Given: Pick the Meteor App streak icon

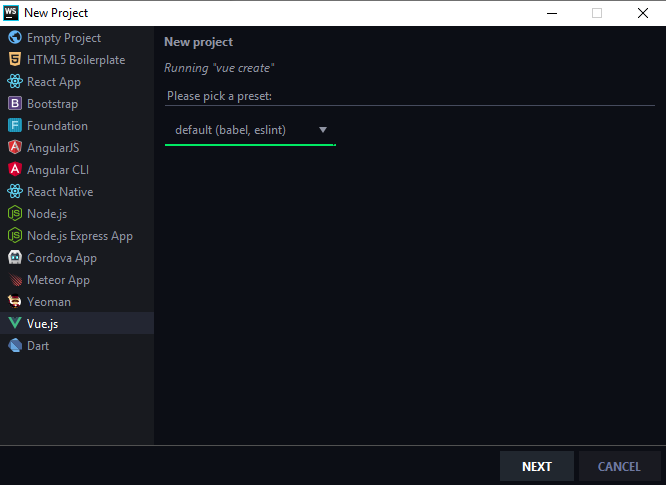Looking at the screenshot, I should 15,279.
